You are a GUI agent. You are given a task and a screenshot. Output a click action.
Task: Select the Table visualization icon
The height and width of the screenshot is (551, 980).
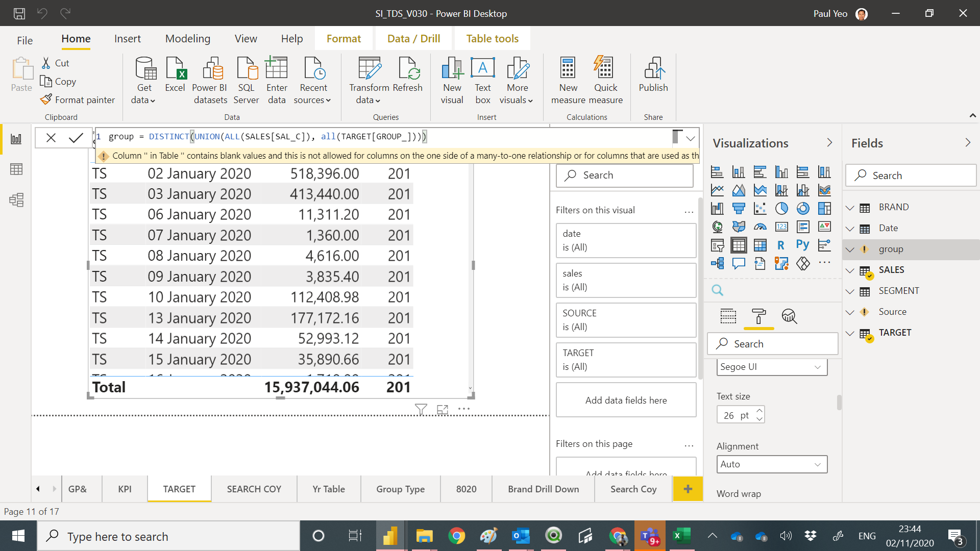(x=739, y=245)
